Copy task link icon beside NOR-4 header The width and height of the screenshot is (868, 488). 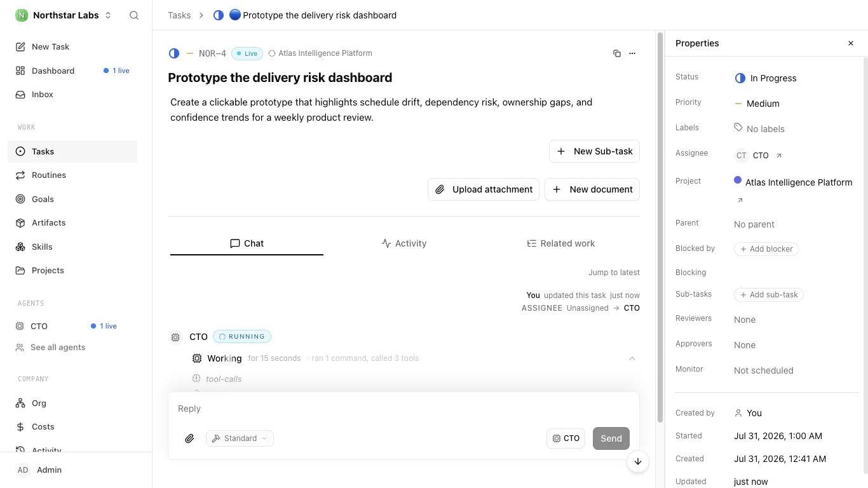pos(616,53)
